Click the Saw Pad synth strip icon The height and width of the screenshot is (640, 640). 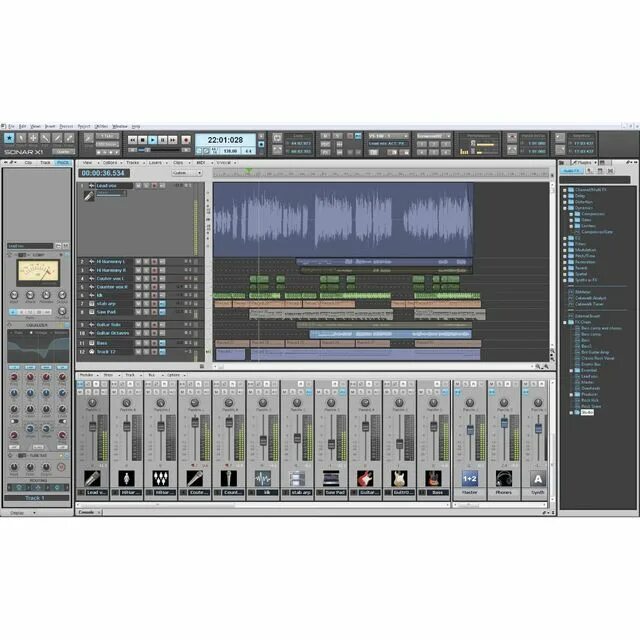(331, 478)
